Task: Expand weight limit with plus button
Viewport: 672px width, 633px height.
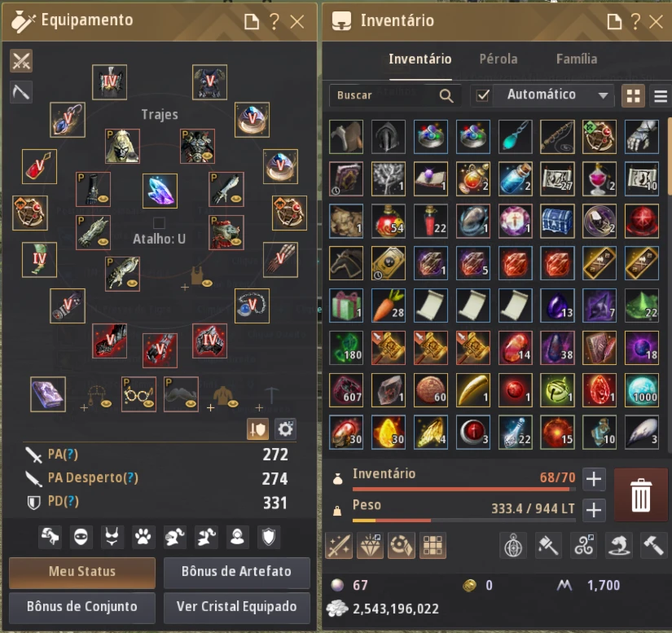Action: (x=594, y=510)
